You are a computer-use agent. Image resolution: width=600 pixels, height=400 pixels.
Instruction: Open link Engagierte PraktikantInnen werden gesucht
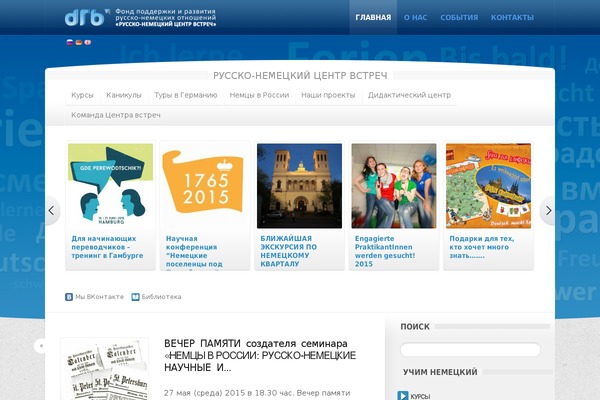[385, 251]
